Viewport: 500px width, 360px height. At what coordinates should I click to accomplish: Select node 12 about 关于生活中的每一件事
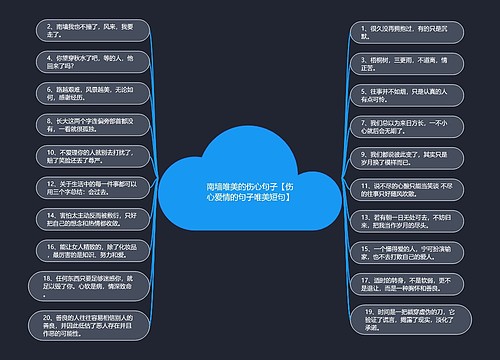pyautogui.click(x=93, y=188)
